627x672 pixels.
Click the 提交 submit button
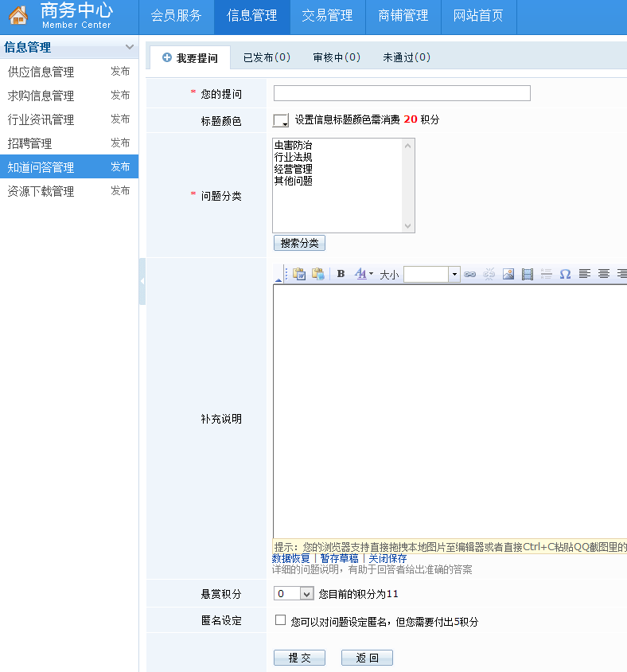pyautogui.click(x=299, y=658)
